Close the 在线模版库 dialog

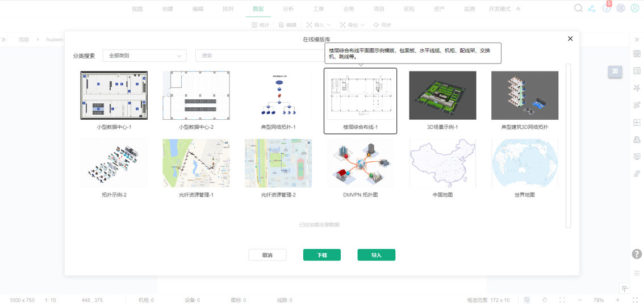(x=570, y=39)
